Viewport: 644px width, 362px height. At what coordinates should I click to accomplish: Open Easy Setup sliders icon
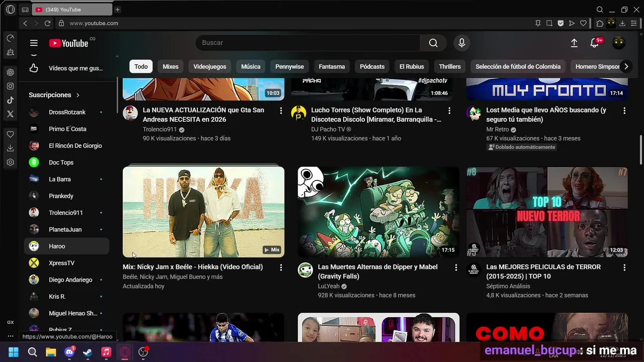pyautogui.click(x=634, y=23)
